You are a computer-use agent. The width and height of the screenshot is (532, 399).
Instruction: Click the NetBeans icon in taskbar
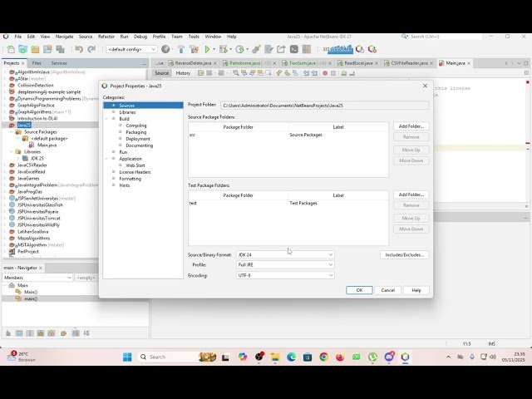point(405,357)
